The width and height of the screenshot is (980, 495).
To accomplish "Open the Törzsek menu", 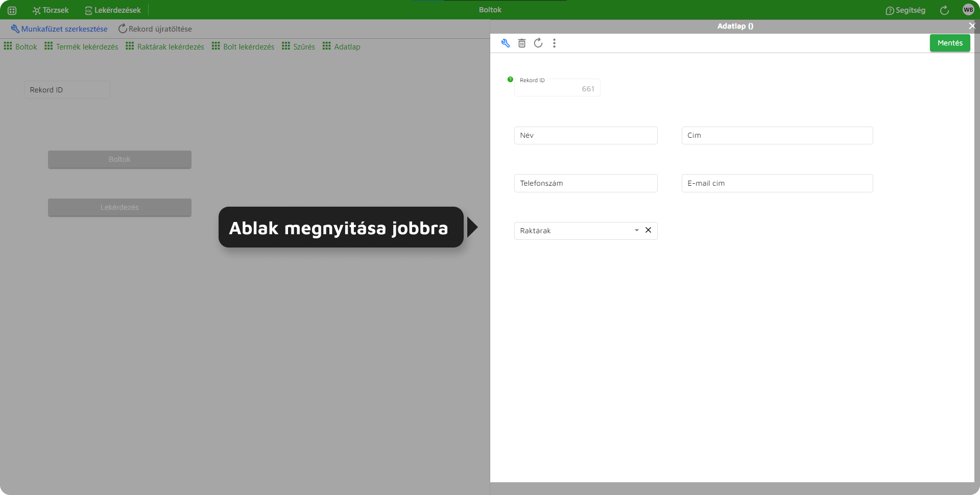I will coord(51,10).
